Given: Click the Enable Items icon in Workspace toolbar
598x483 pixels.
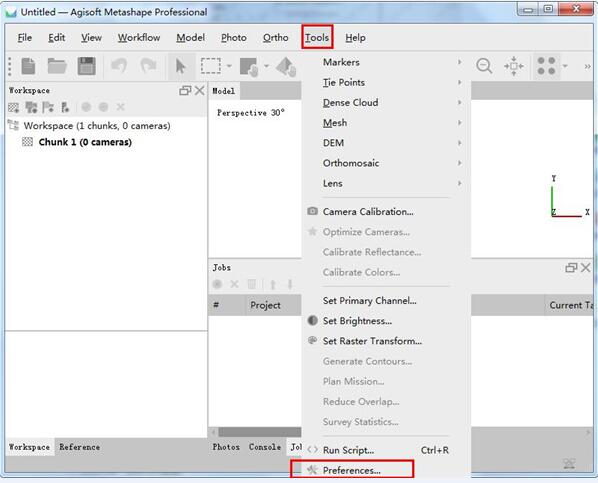Looking at the screenshot, I should tap(86, 107).
